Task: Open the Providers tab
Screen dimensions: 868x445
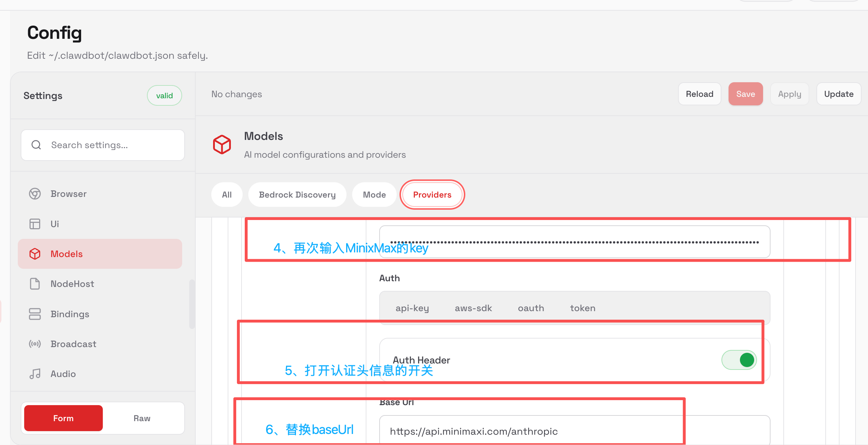Action: (432, 195)
